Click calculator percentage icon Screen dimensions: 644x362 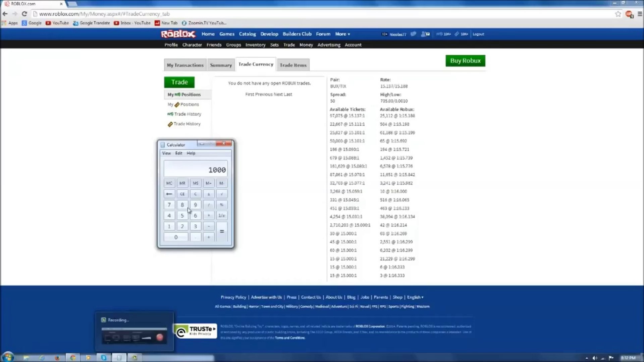(x=221, y=205)
